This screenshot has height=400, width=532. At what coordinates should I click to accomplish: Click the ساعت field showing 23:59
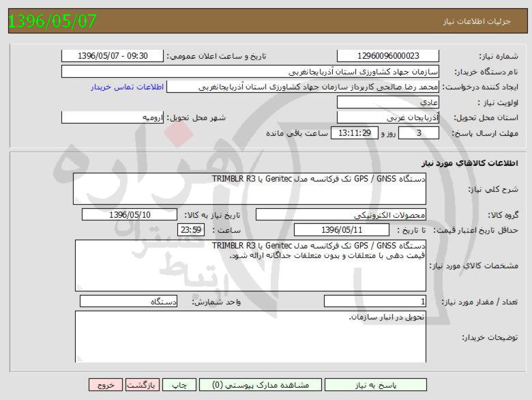pos(190,230)
